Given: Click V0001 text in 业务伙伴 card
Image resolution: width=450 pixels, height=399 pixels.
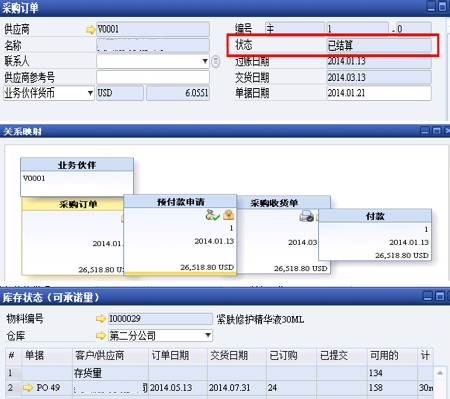Looking at the screenshot, I should point(34,178).
